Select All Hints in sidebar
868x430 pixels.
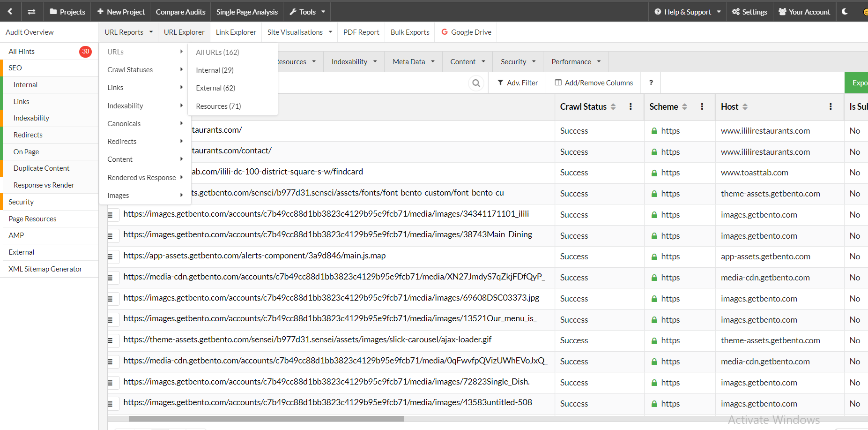(22, 52)
